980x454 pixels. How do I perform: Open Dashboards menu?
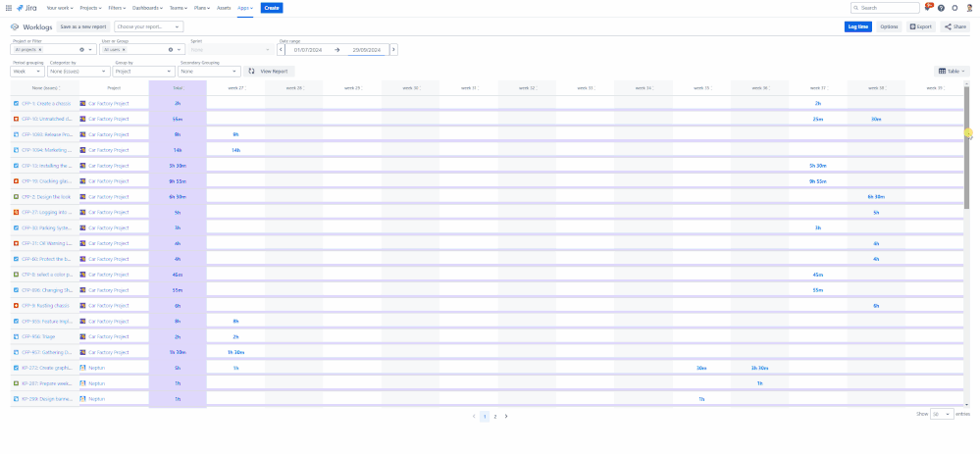(147, 8)
